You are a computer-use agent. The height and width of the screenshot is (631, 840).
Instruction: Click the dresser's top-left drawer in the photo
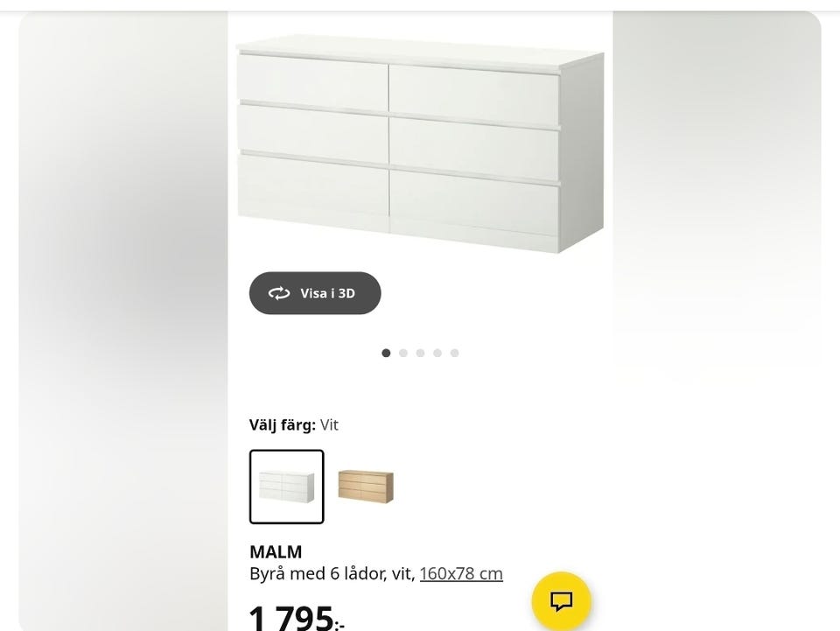point(312,84)
